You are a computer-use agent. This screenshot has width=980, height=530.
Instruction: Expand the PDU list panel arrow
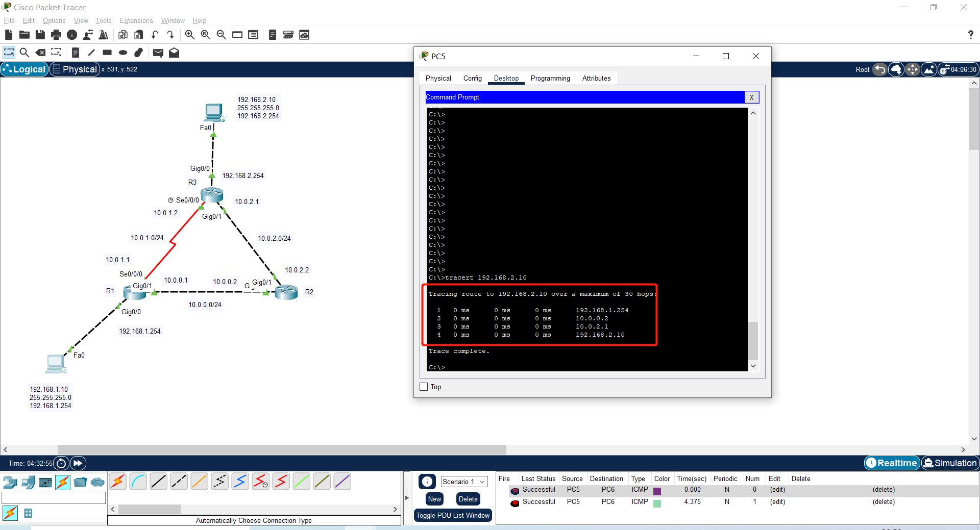pos(407,498)
